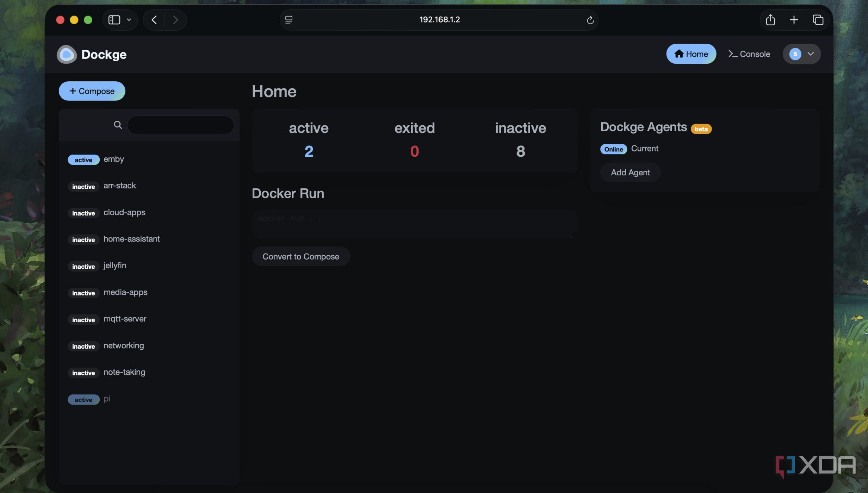This screenshot has height=493, width=868.
Task: Click the active count value 2
Action: (x=309, y=151)
